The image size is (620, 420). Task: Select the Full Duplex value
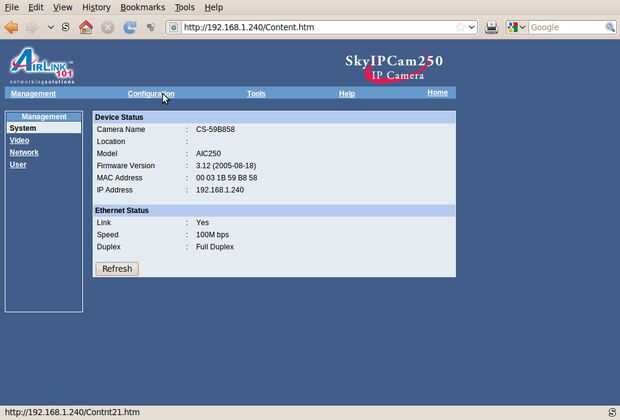point(215,247)
